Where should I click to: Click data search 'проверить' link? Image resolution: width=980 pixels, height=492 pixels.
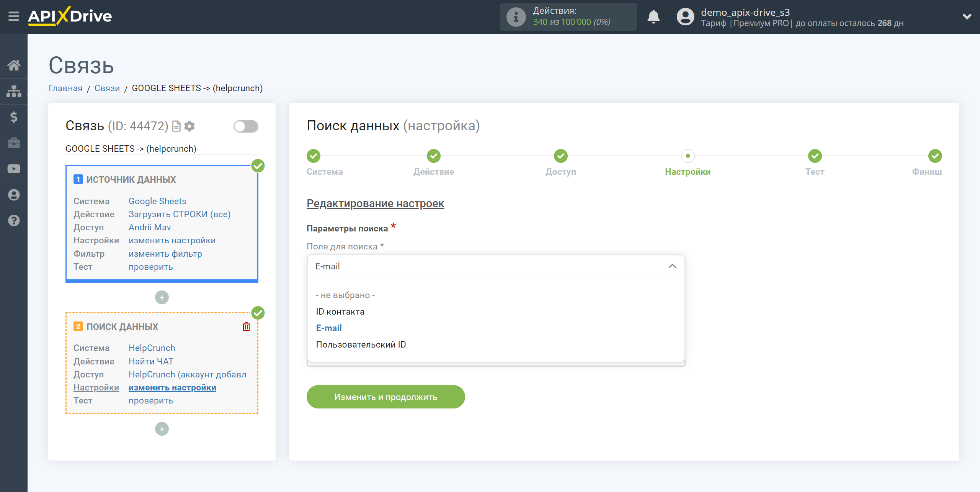(x=151, y=400)
